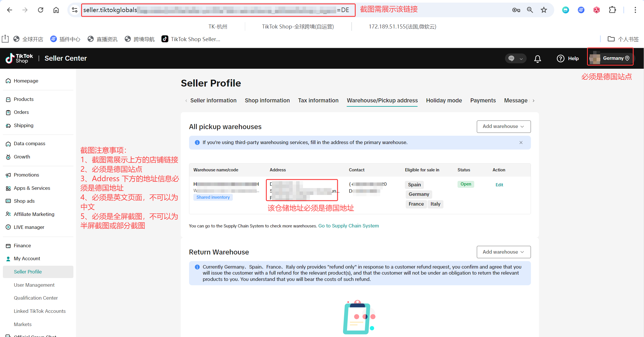
Task: Click the Shared inventory tag
Action: point(213,197)
